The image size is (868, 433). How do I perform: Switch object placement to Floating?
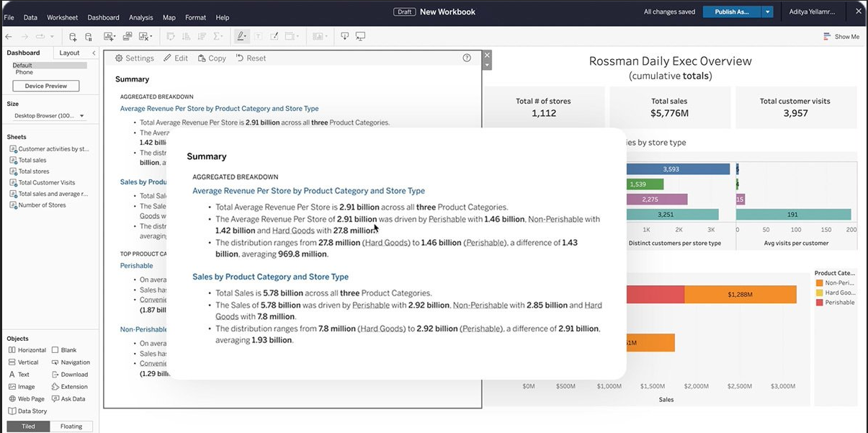71,427
